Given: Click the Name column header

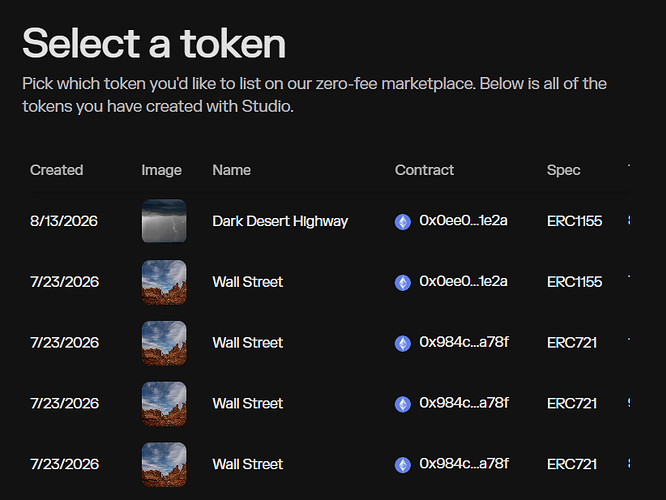Looking at the screenshot, I should click(231, 170).
